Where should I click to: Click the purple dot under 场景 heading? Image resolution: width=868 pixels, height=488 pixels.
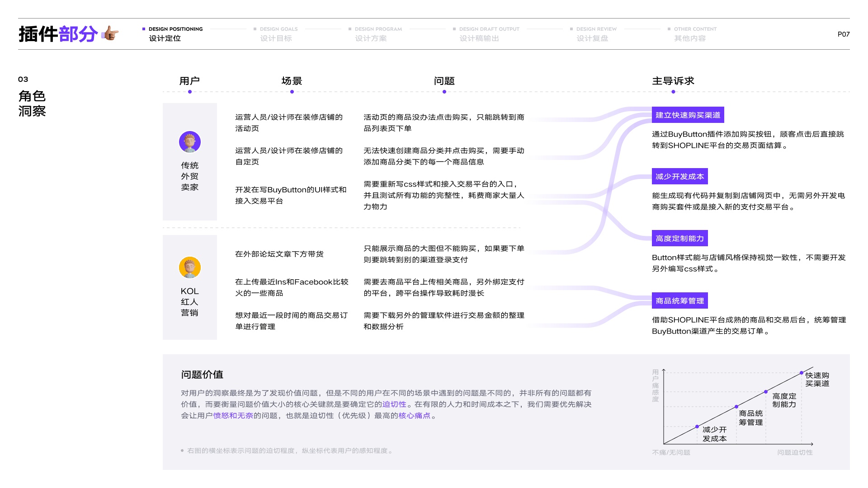(292, 92)
